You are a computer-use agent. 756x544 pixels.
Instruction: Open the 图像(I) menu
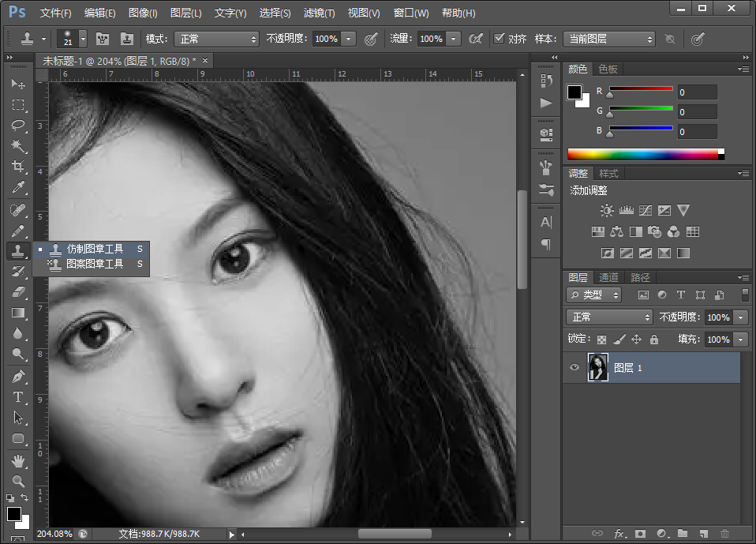pos(143,13)
